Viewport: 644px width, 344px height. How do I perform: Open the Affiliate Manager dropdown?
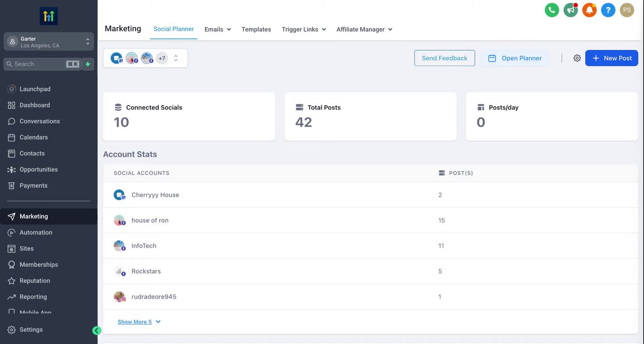point(364,30)
